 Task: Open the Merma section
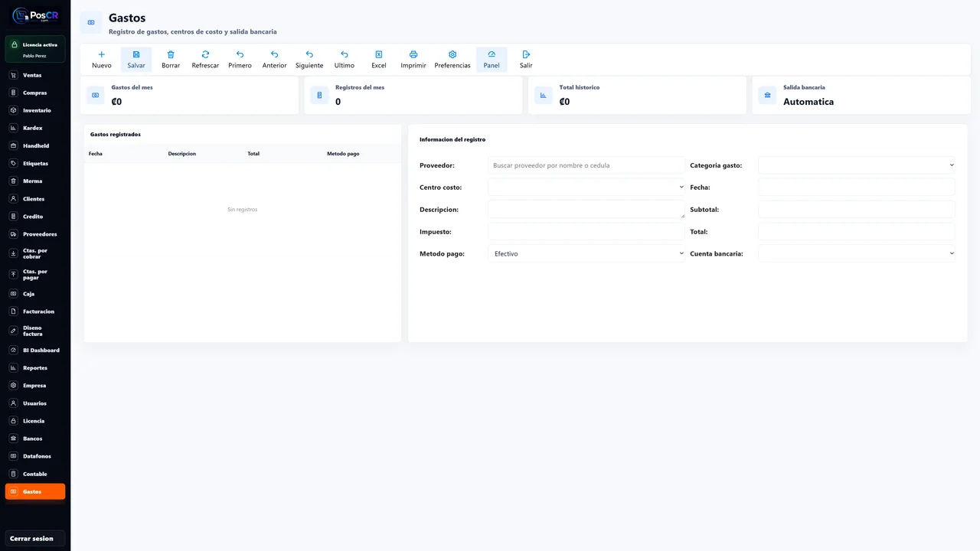click(x=35, y=181)
